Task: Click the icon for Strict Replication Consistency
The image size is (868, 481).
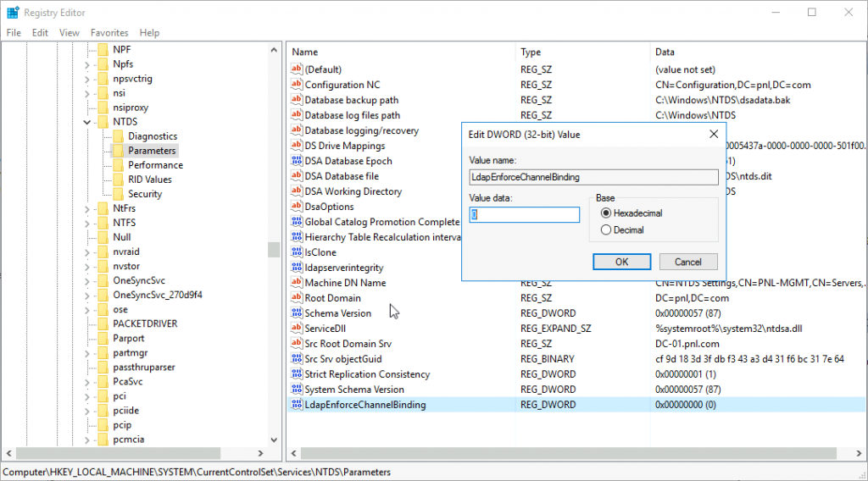Action: pyautogui.click(x=297, y=374)
